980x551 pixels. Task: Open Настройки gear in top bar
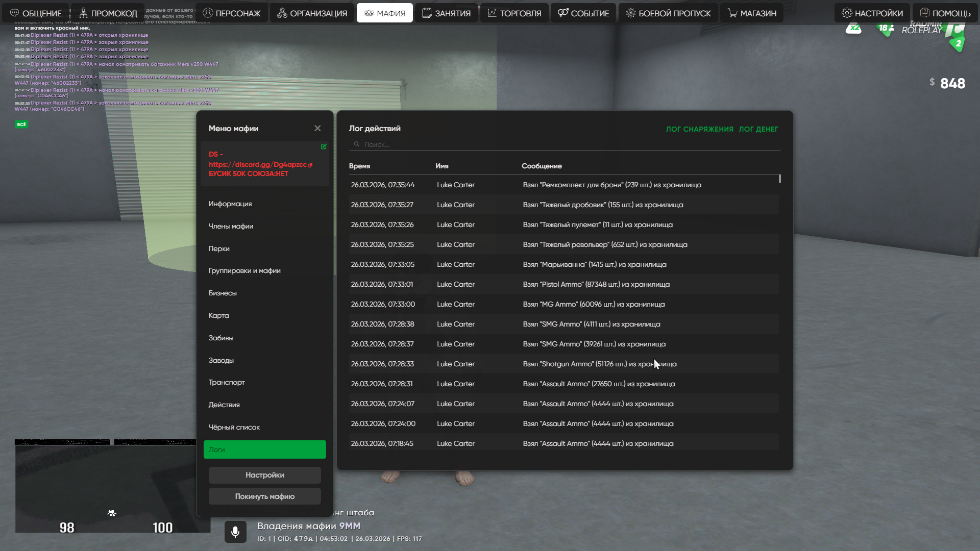pyautogui.click(x=872, y=13)
